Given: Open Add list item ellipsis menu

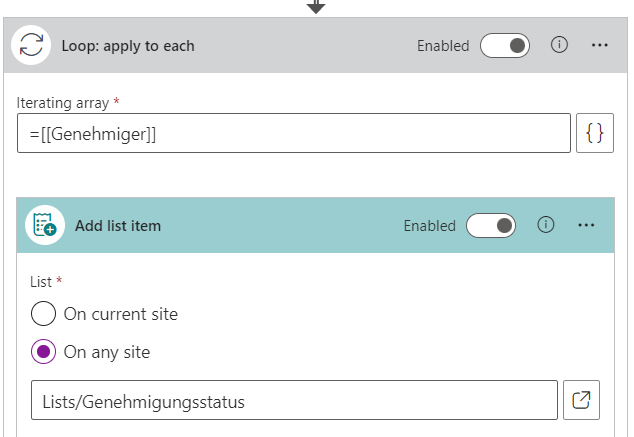Looking at the screenshot, I should [x=587, y=226].
